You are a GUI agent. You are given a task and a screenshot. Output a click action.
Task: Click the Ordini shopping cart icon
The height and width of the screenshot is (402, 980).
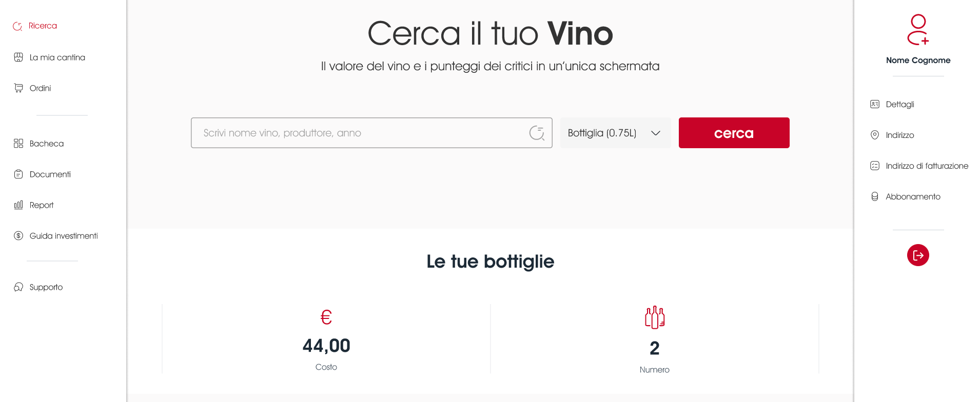[x=18, y=88]
